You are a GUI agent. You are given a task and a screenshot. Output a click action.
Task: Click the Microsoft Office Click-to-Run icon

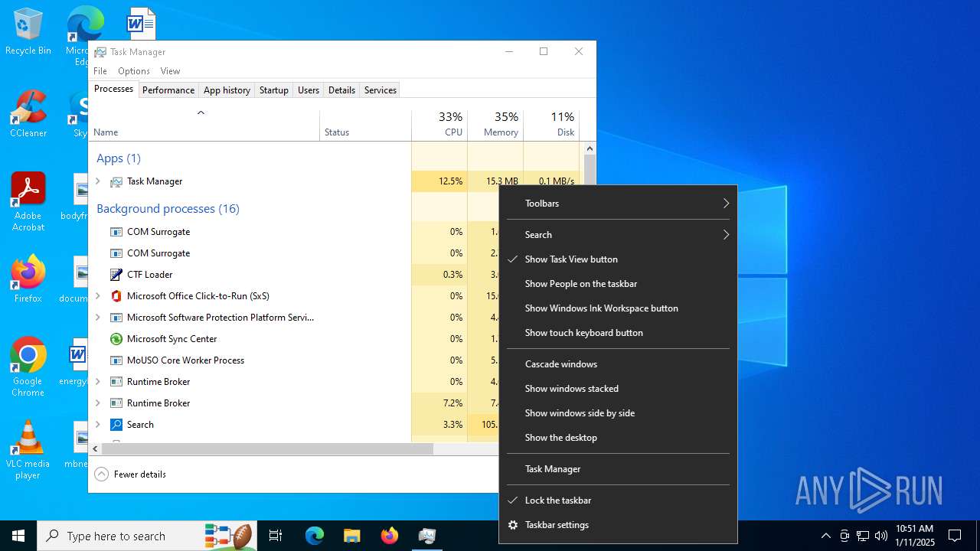pos(116,296)
